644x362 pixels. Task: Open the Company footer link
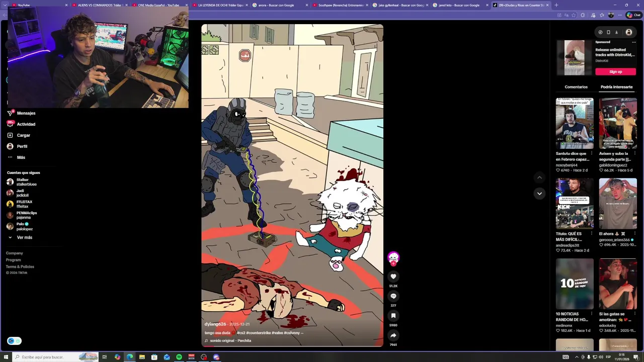coord(14,253)
